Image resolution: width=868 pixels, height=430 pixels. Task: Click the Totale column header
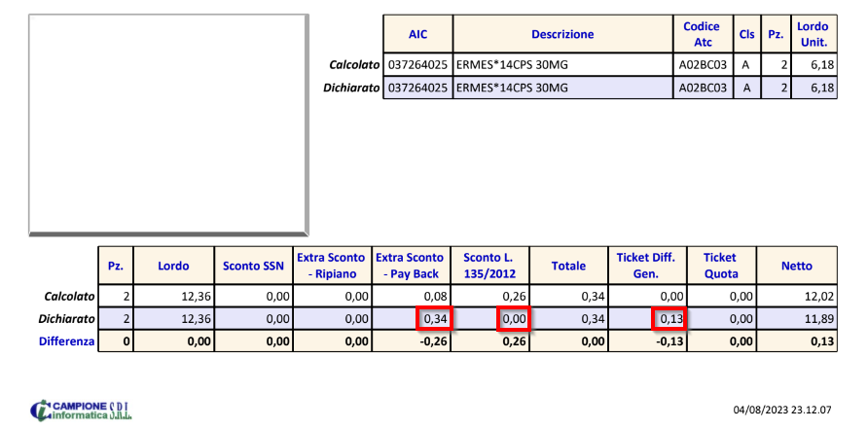click(x=568, y=265)
